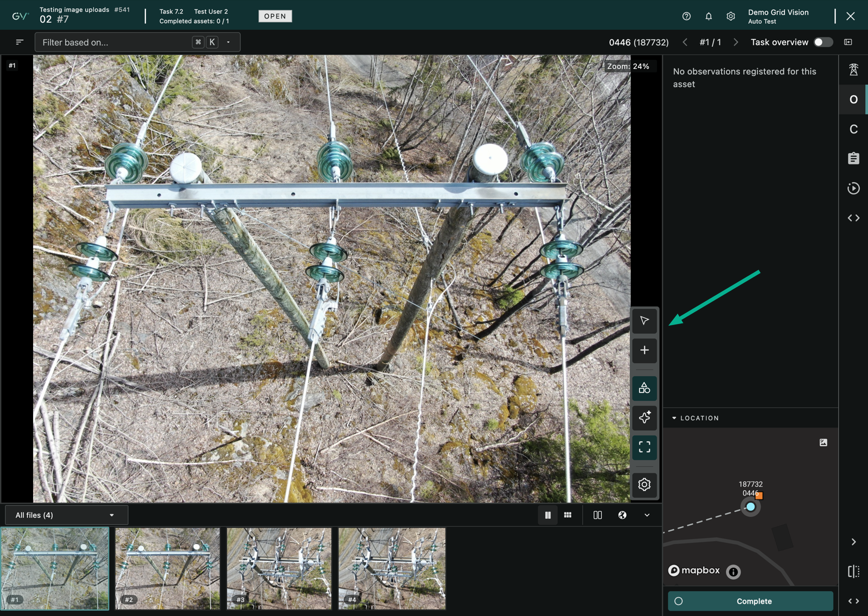The width and height of the screenshot is (868, 616).
Task: Click the Grid Vision logo
Action: (x=20, y=16)
